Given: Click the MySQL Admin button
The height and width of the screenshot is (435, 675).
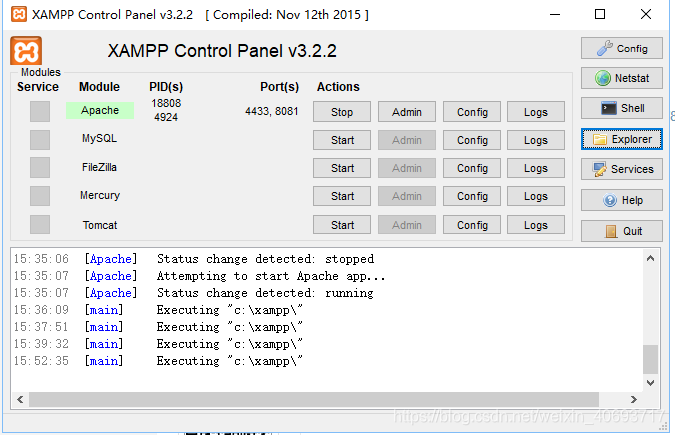Looking at the screenshot, I should click(407, 140).
